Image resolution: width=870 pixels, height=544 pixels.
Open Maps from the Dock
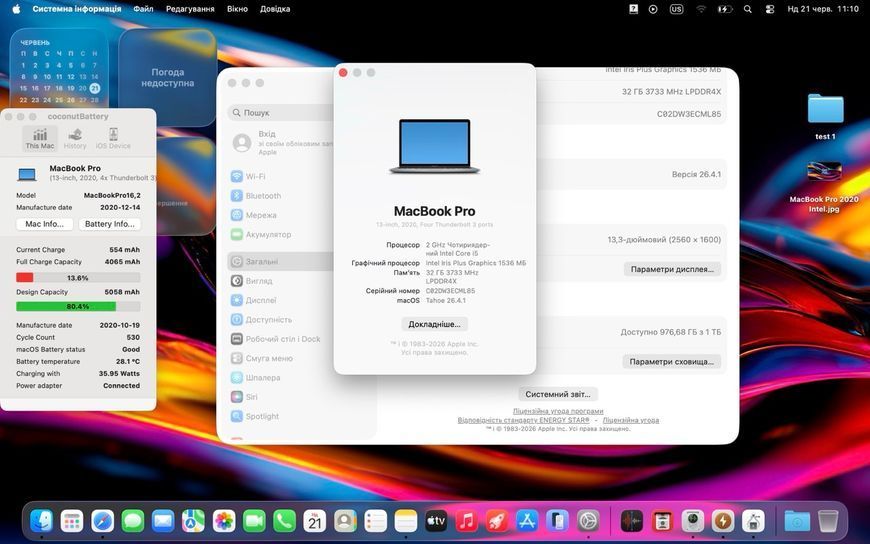tap(193, 521)
